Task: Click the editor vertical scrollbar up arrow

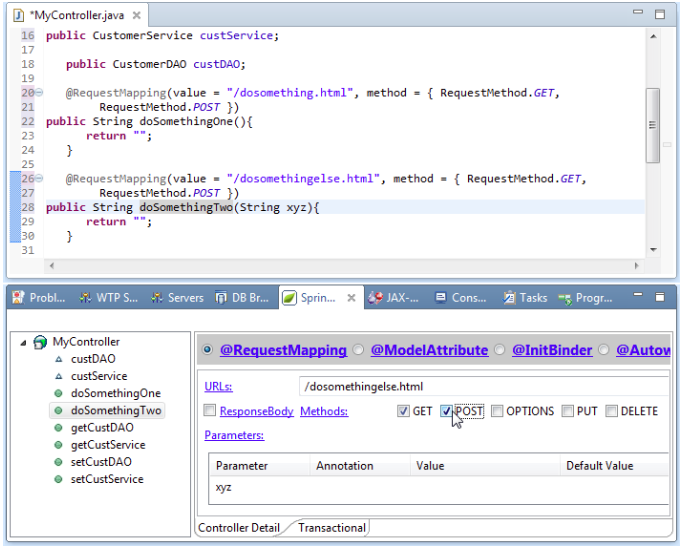Action: click(x=653, y=36)
